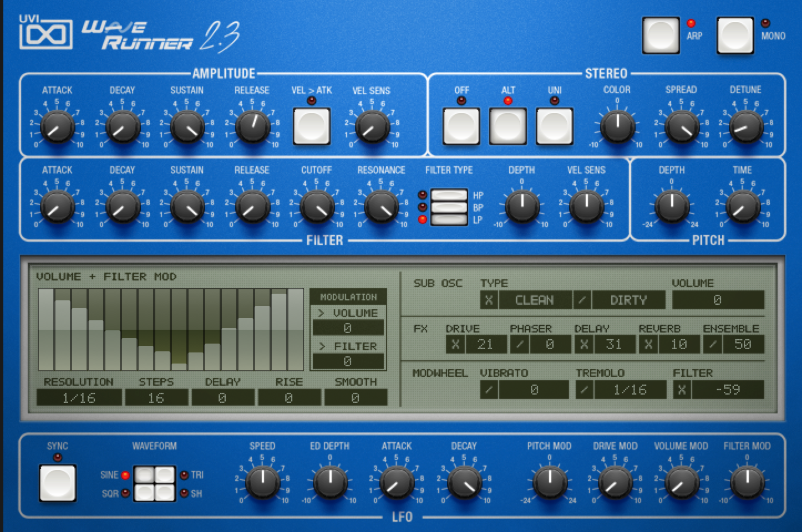The height and width of the screenshot is (532, 802).
Task: Click the RESOLUTION 1/16 value field
Action: 79,397
